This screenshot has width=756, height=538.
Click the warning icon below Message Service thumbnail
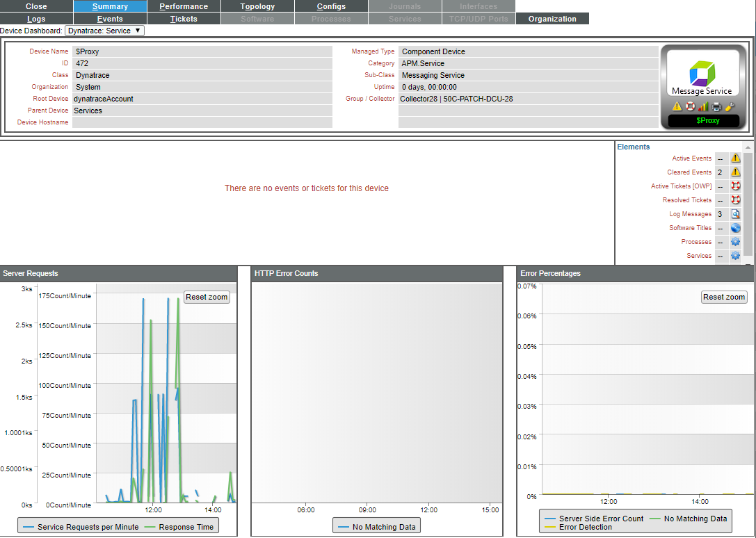pyautogui.click(x=677, y=106)
